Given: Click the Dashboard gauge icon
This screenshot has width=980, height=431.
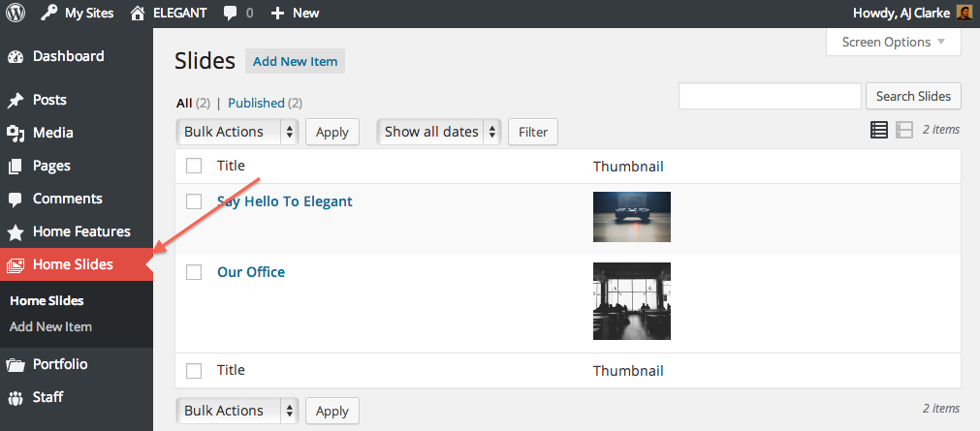Looking at the screenshot, I should pos(15,57).
